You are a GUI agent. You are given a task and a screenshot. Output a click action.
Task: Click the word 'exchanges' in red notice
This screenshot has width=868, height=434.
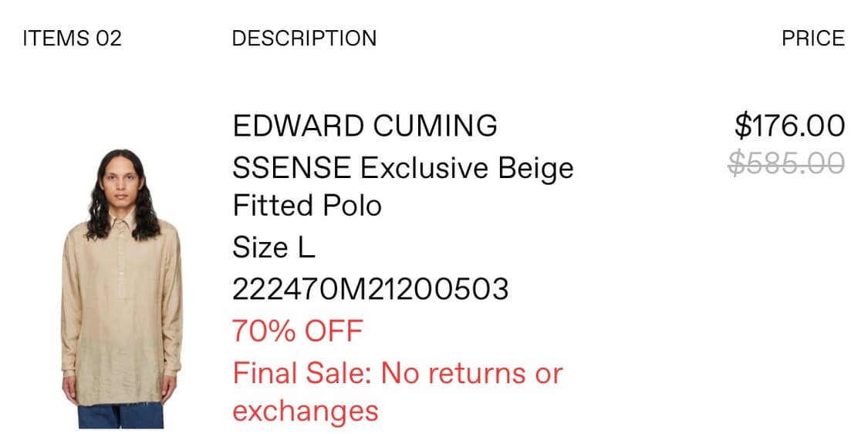point(306,411)
